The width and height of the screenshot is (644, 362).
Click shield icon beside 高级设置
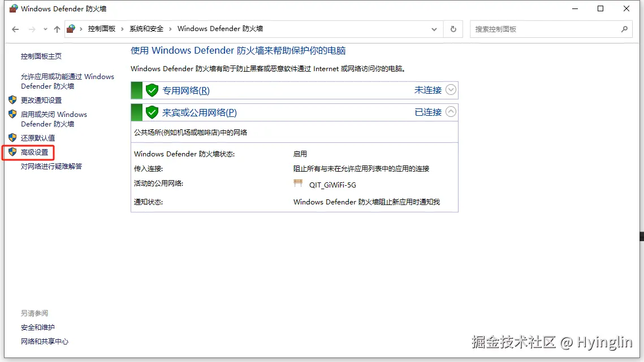(x=12, y=152)
